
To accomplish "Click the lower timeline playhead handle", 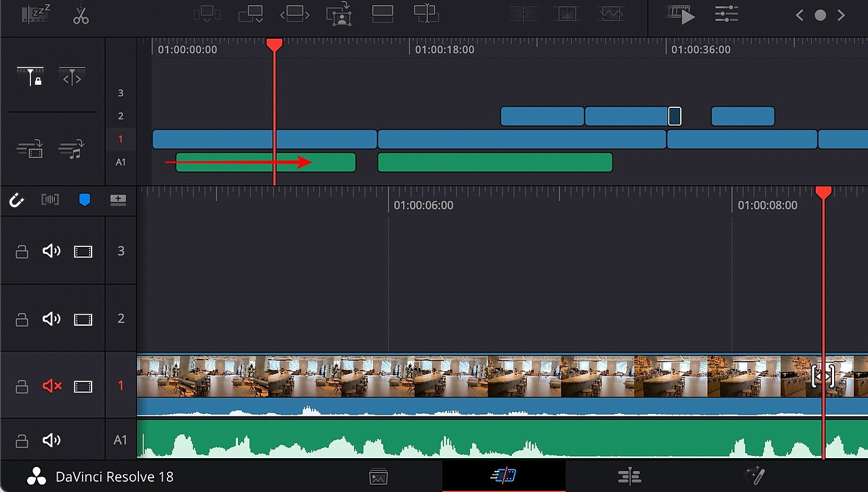I will point(823,193).
